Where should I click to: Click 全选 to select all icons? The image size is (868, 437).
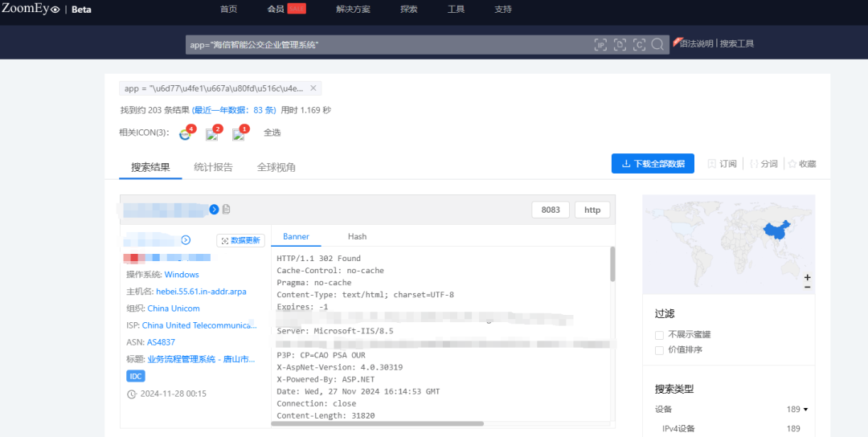pos(272,133)
